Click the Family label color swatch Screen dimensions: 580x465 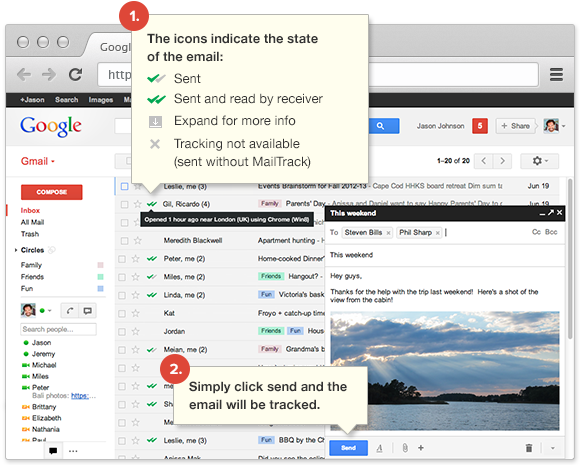(x=100, y=265)
